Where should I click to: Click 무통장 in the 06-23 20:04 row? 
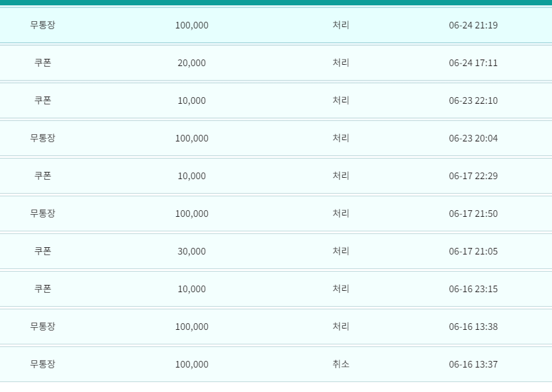coord(42,137)
